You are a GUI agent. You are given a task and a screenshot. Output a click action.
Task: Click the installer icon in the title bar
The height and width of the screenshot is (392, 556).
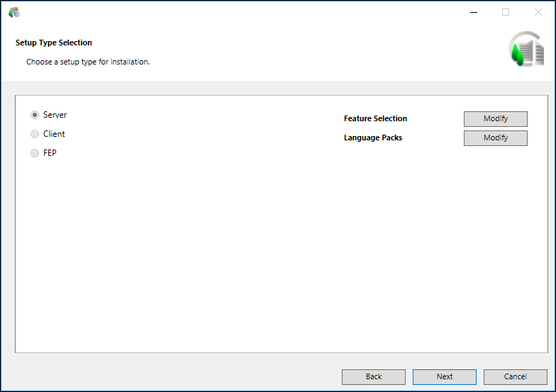click(14, 12)
